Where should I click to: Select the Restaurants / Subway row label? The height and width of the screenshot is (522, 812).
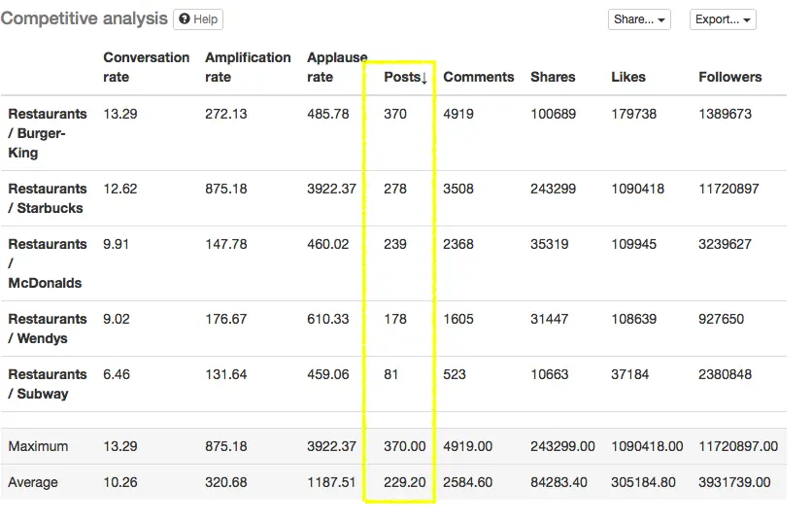pos(47,384)
